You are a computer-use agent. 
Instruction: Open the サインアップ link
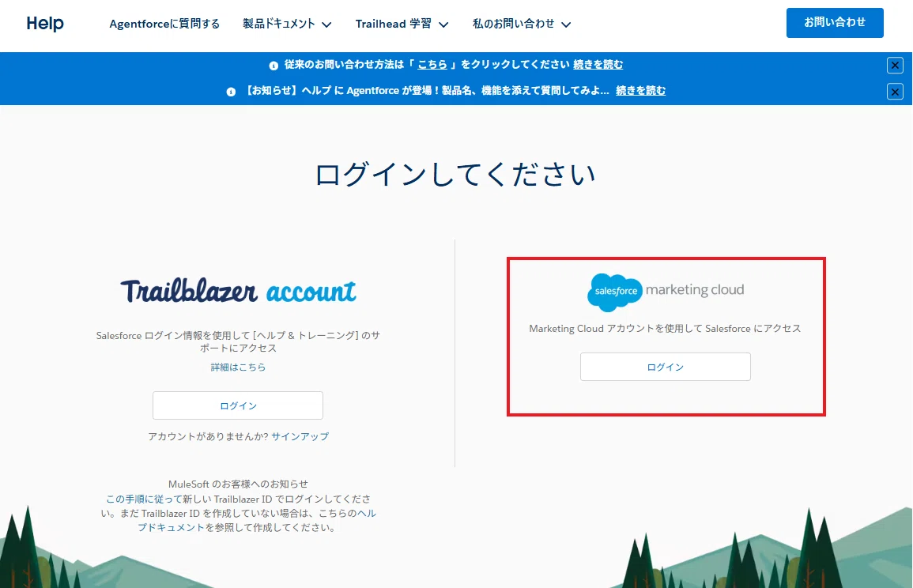[300, 436]
